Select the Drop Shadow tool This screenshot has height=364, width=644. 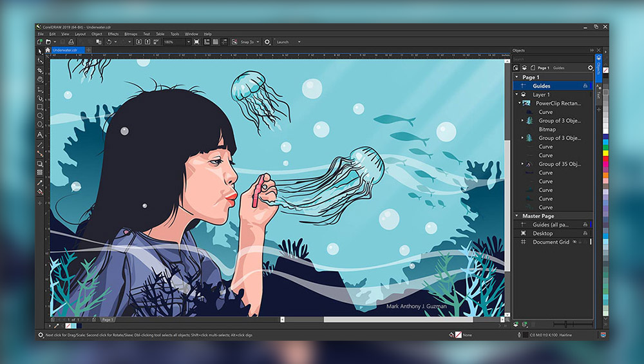pyautogui.click(x=40, y=164)
